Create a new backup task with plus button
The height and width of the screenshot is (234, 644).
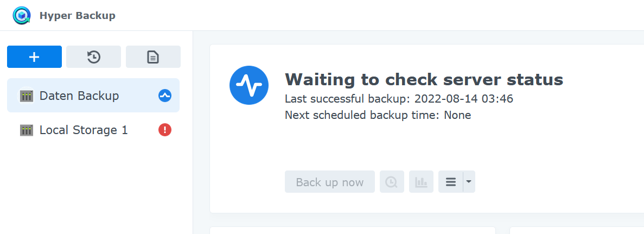pos(34,57)
